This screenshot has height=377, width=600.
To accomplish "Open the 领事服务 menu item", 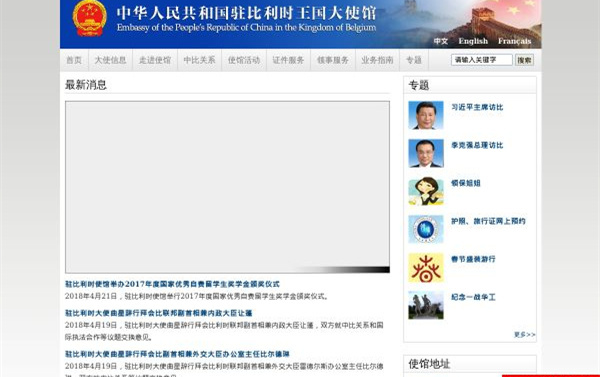I will 333,60.
